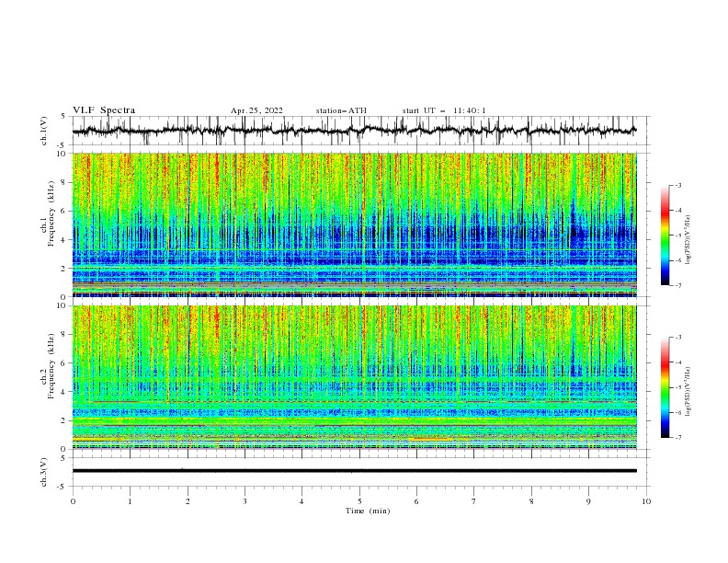The height and width of the screenshot is (563, 728).
Task: Click the "6" kHz tick on ch.1 spectrogram axis
Action: tap(65, 211)
